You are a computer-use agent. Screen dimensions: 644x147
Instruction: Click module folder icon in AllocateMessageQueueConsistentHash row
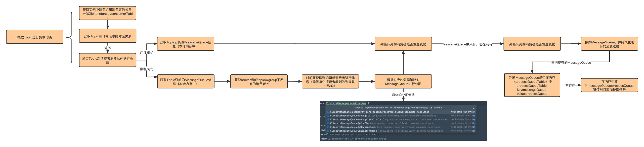click(x=474, y=131)
